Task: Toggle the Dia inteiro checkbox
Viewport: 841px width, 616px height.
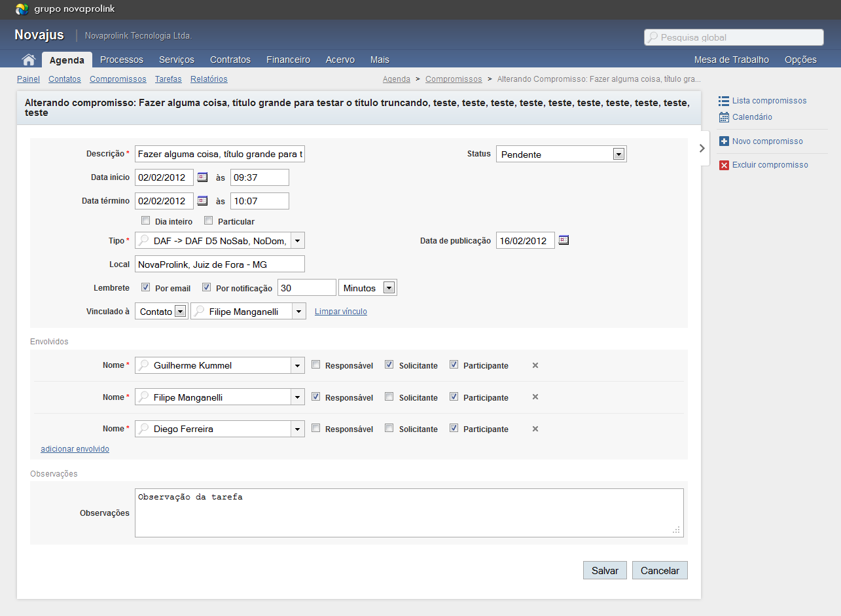Action: point(146,221)
